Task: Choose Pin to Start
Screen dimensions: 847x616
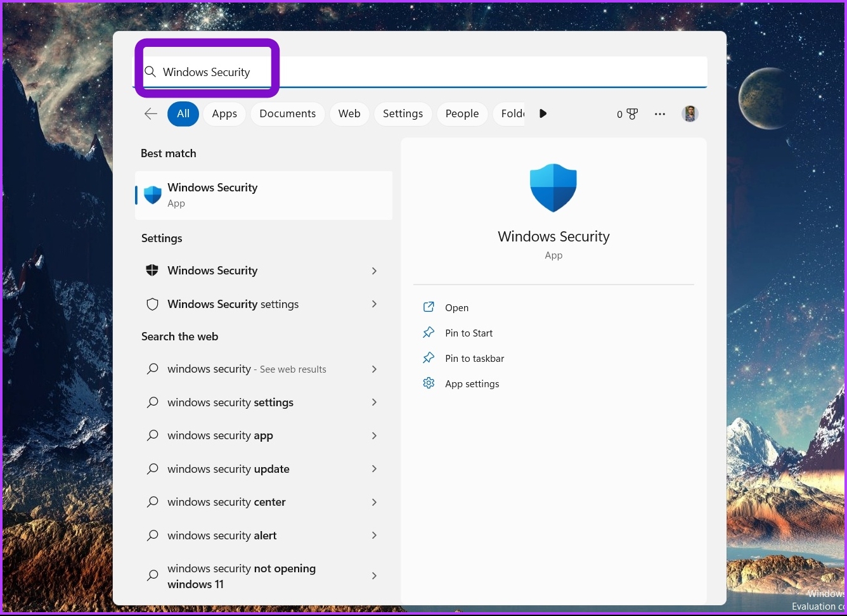Action: tap(469, 333)
